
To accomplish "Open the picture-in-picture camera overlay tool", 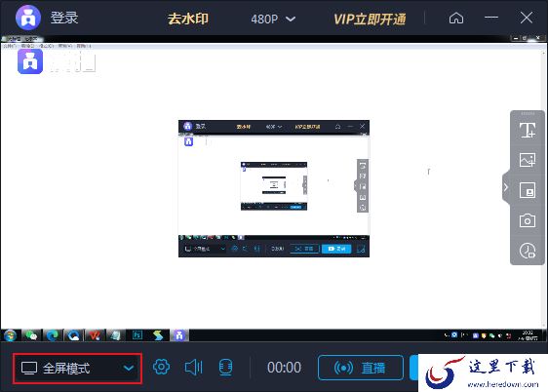I will pos(527,190).
